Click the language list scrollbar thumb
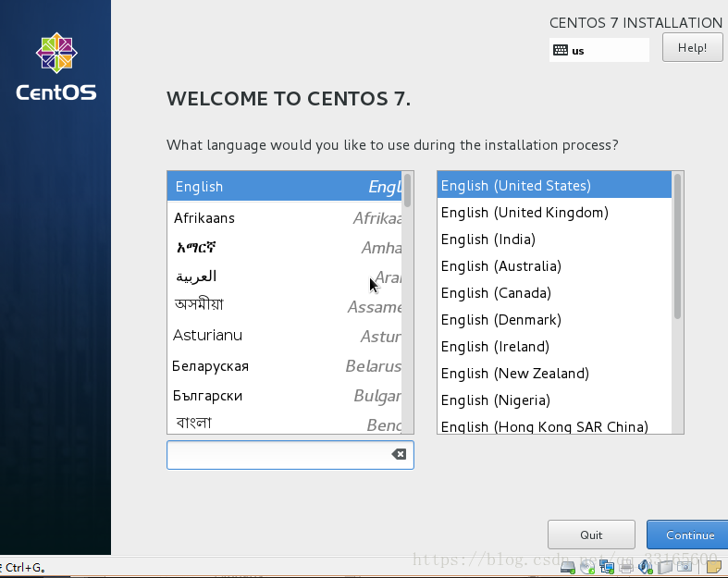This screenshot has width=728, height=578. click(x=407, y=191)
